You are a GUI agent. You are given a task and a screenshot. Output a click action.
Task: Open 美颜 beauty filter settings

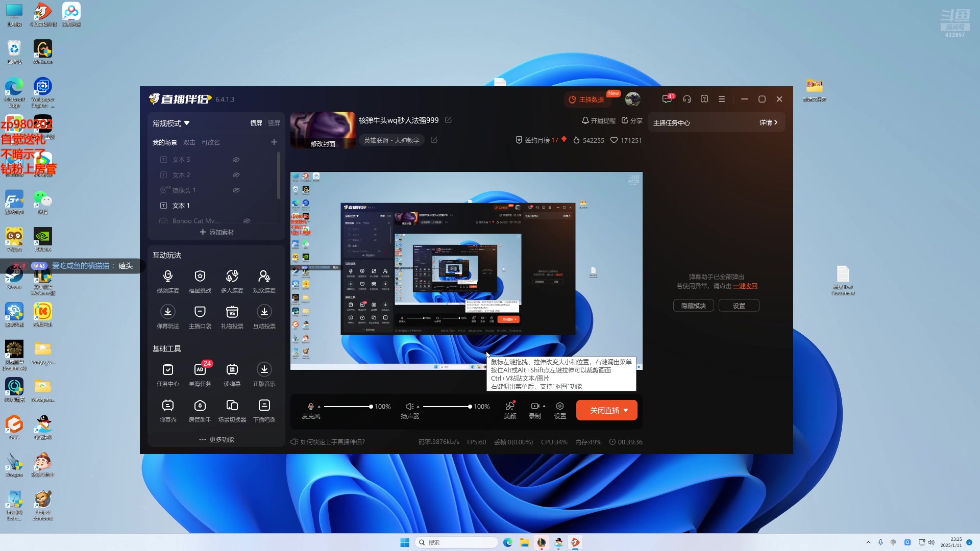[510, 410]
